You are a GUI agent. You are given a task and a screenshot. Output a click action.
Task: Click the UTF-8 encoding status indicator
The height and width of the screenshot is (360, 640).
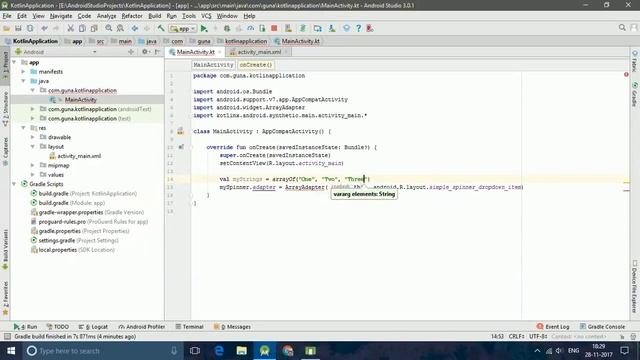point(538,337)
